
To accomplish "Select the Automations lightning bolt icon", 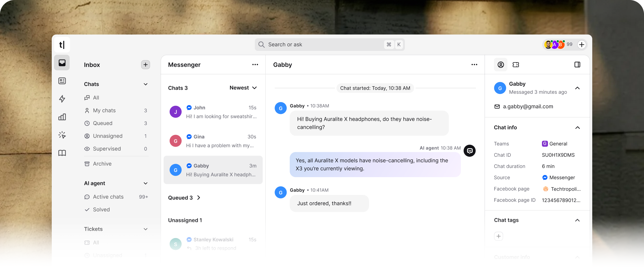I will click(x=62, y=99).
